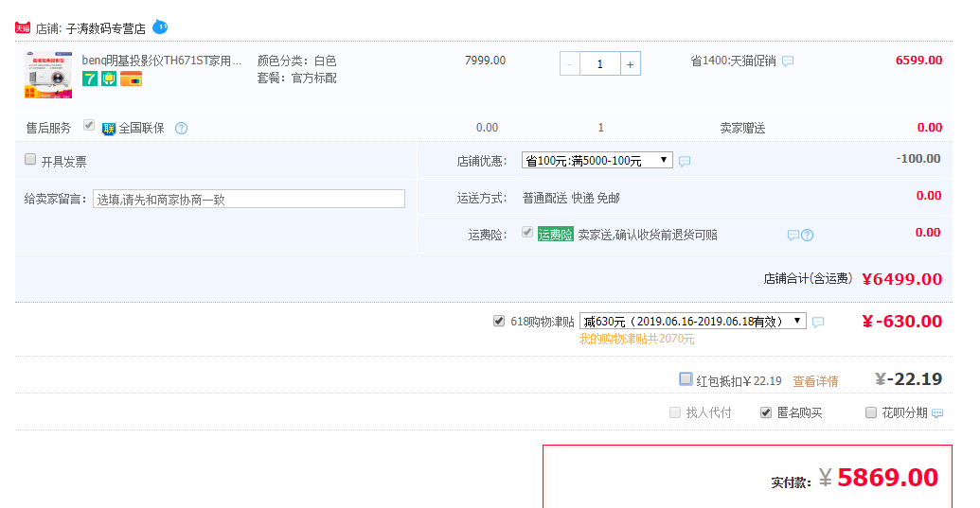Click the 联 nationwide warranty icon
Screen dimensions: 980x508
tap(109, 129)
